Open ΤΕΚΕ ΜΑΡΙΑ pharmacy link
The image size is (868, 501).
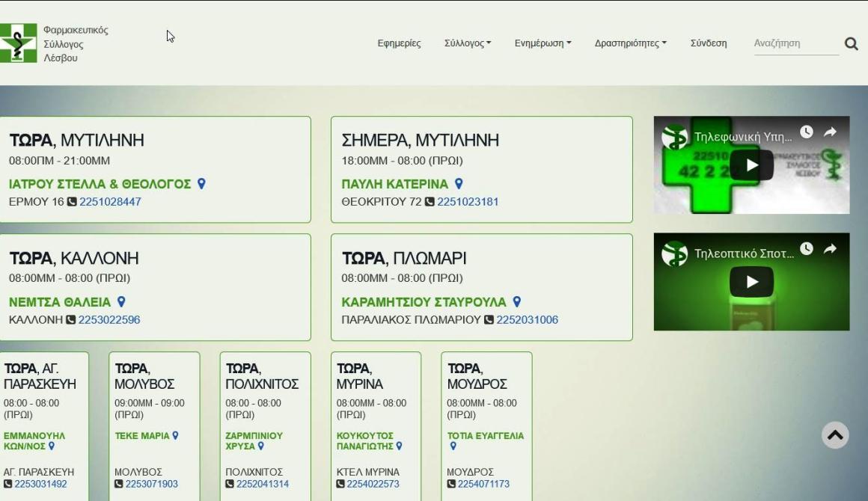pyautogui.click(x=141, y=436)
